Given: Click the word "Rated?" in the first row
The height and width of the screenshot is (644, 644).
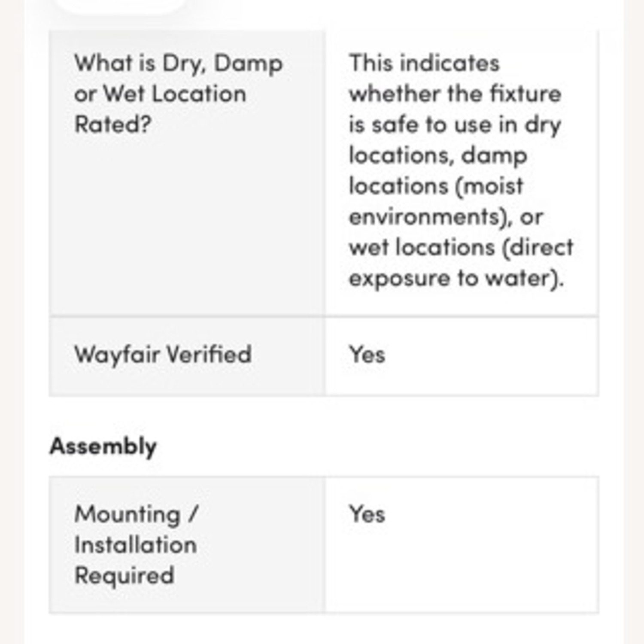Looking at the screenshot, I should 113,125.
